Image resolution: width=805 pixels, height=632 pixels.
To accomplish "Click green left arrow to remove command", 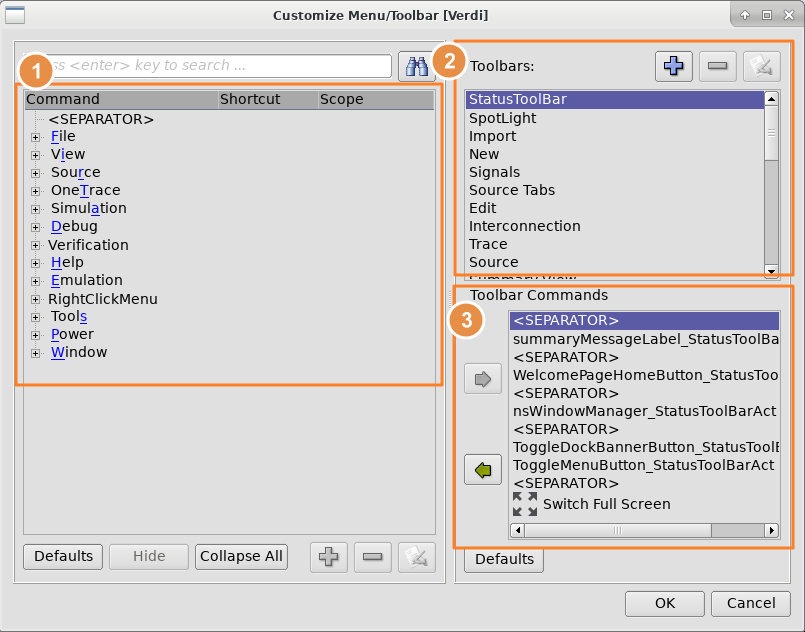I will (x=483, y=468).
